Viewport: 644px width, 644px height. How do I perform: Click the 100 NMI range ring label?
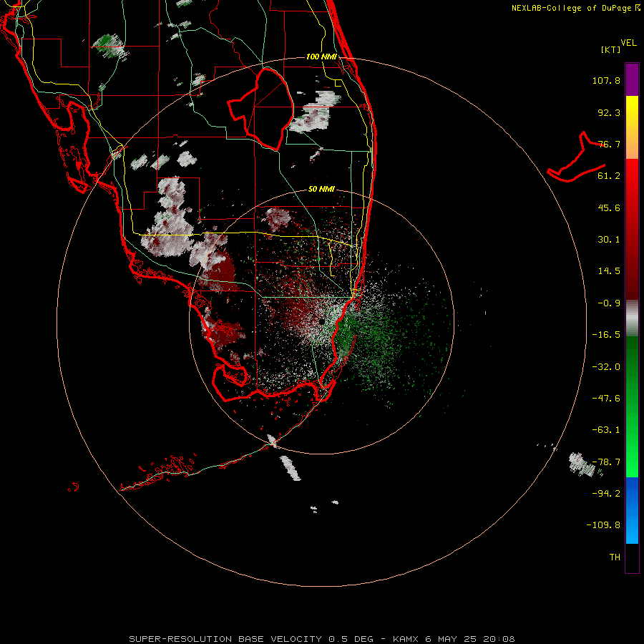[321, 57]
